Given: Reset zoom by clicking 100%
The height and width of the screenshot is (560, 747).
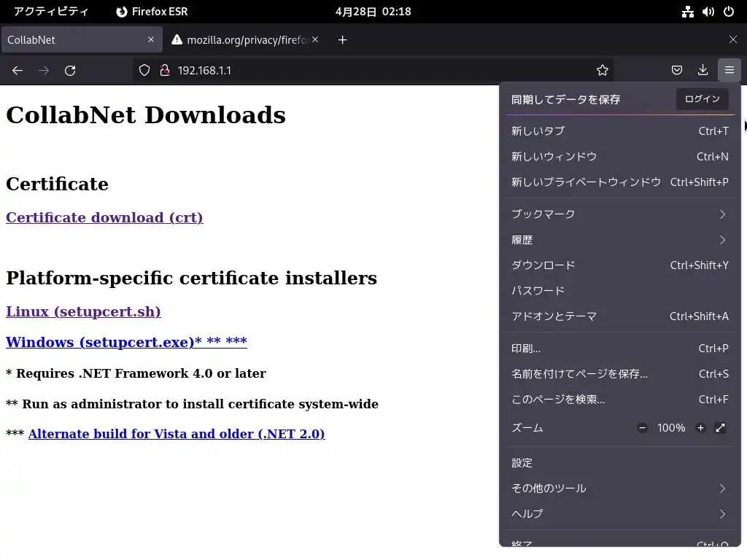Looking at the screenshot, I should pyautogui.click(x=671, y=427).
